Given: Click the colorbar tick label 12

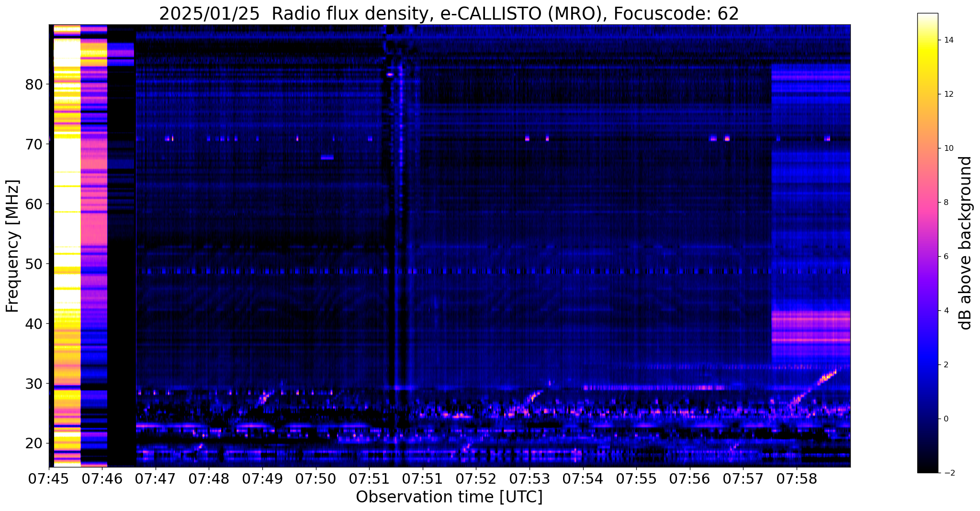Looking at the screenshot, I should coord(948,94).
